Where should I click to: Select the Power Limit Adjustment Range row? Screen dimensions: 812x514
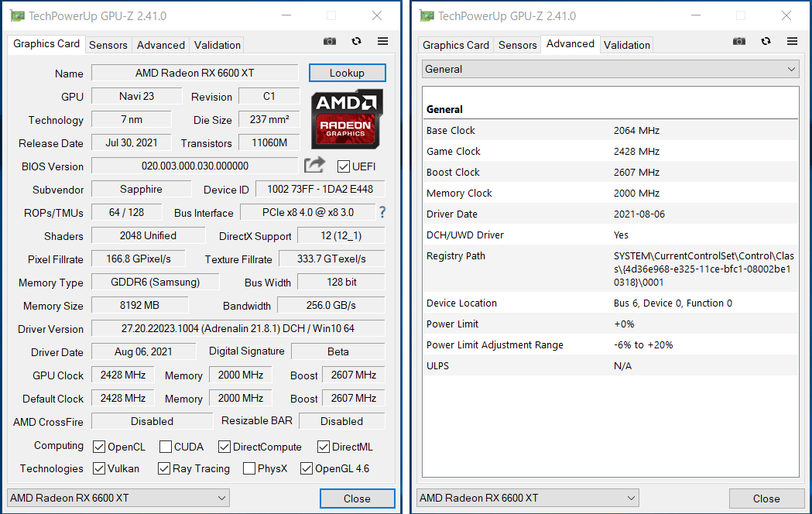[611, 344]
